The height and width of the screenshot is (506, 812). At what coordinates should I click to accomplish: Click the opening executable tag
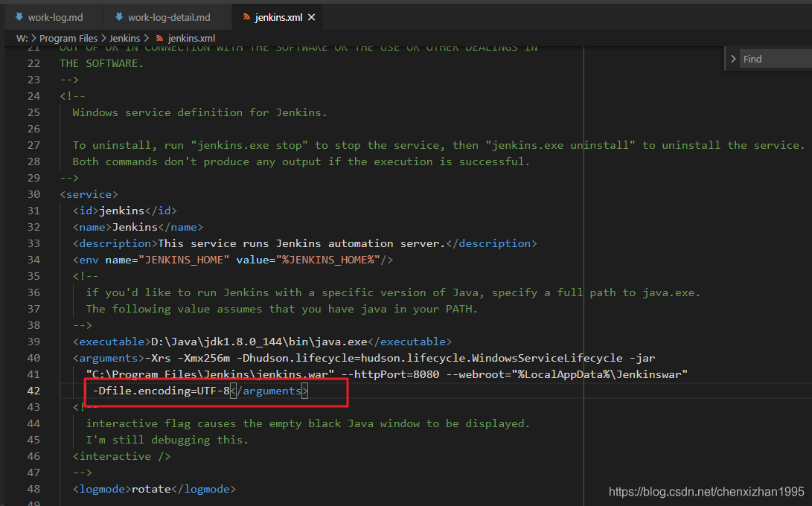(x=112, y=342)
